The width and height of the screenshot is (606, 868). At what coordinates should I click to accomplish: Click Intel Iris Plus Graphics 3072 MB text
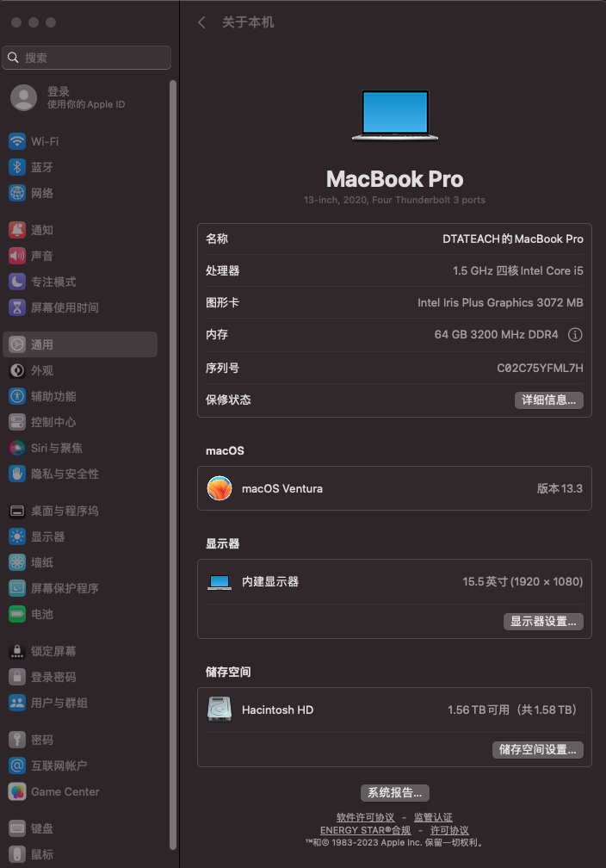click(500, 302)
